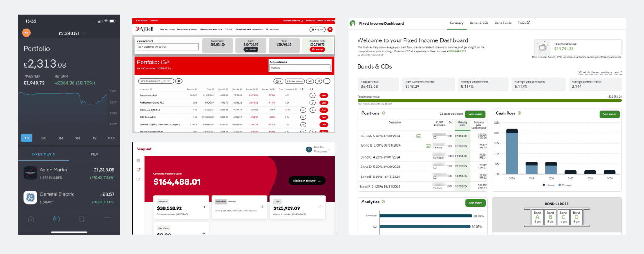Screen dimensions: 644x254
Task: Open the Bonds & CDs tab
Action: click(479, 23)
